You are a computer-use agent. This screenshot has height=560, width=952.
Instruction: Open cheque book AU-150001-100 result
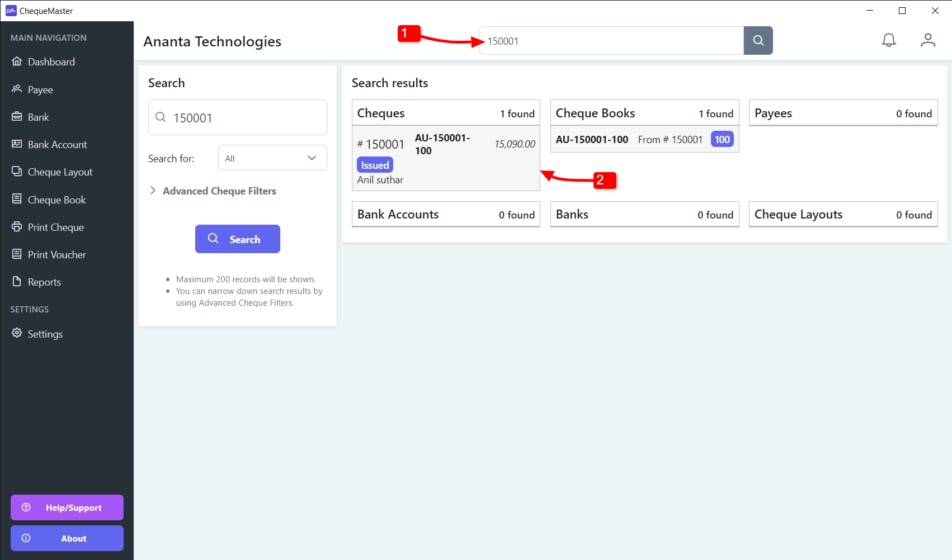644,139
